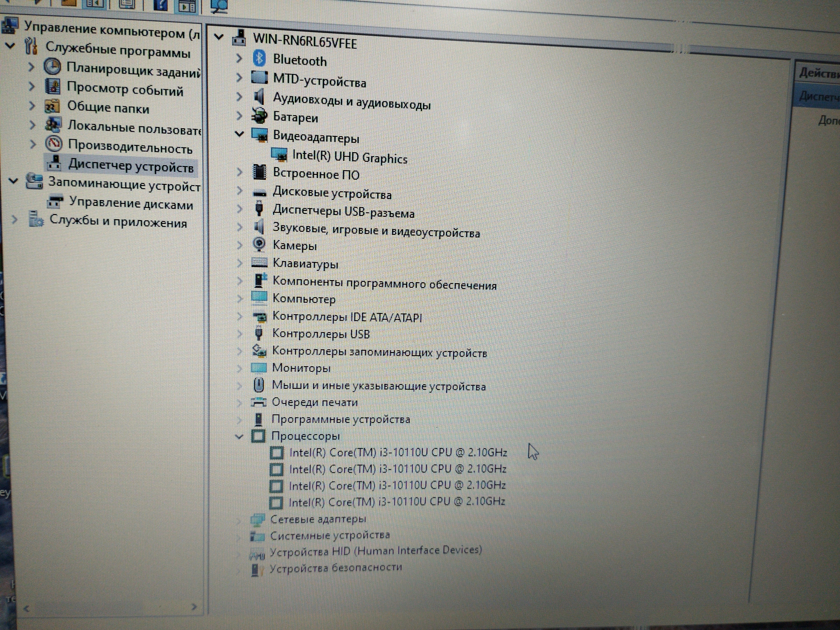Collapse the Видеоадаптеры node
The height and width of the screenshot is (630, 840).
click(x=239, y=134)
